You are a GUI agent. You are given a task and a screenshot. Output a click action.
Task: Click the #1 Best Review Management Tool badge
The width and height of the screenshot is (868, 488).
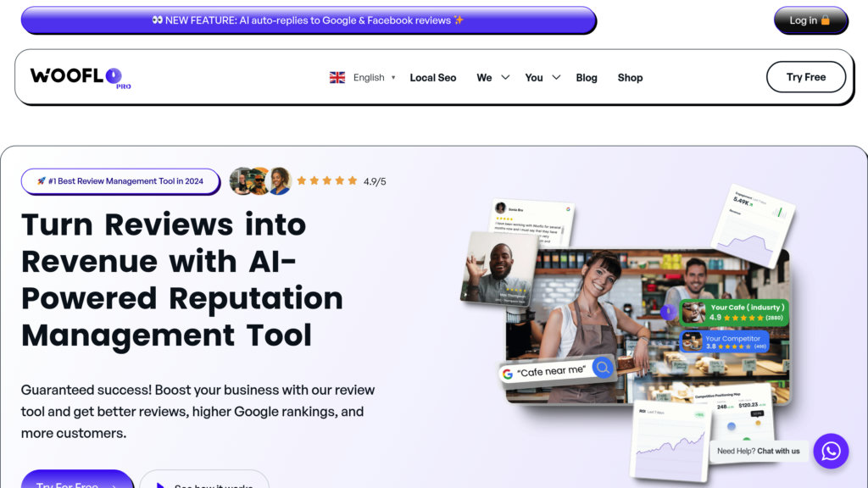pyautogui.click(x=120, y=181)
